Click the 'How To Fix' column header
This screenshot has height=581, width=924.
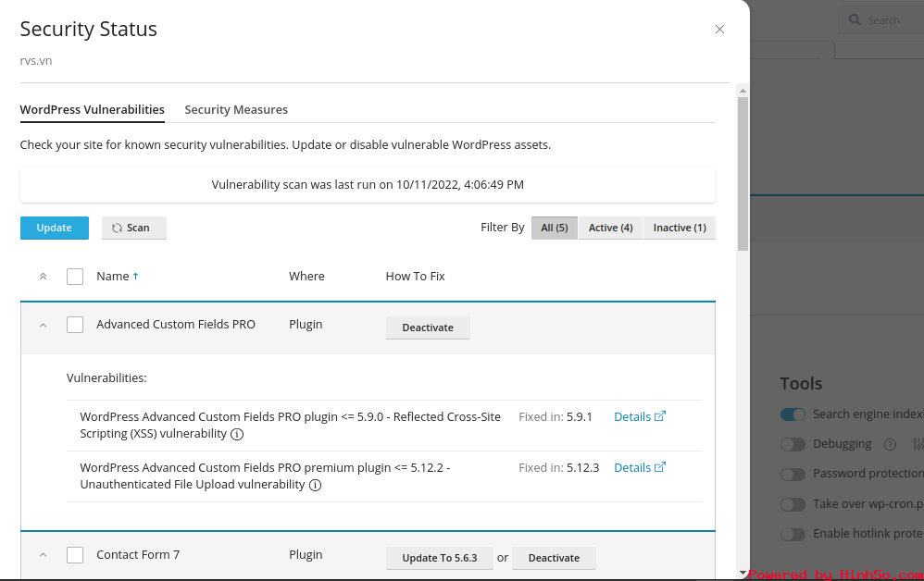pyautogui.click(x=415, y=276)
